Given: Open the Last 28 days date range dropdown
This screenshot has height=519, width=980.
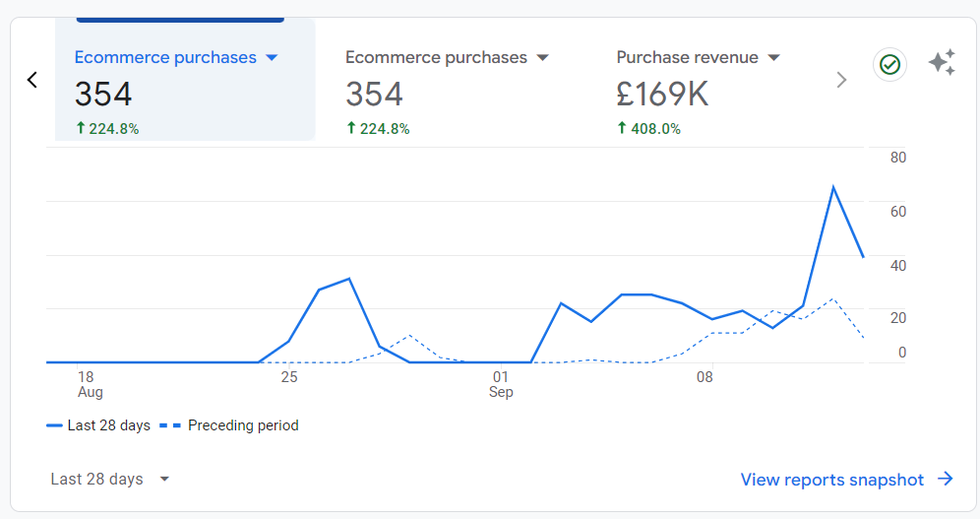Looking at the screenshot, I should (x=109, y=479).
